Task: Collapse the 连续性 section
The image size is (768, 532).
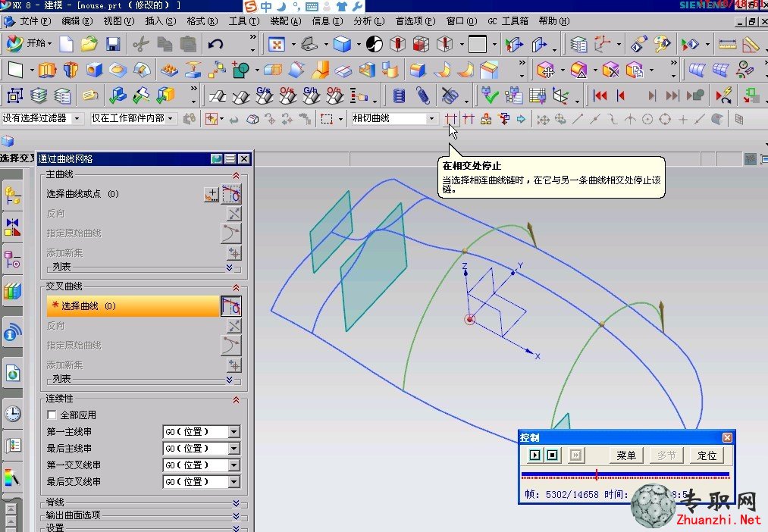Action: coord(236,400)
